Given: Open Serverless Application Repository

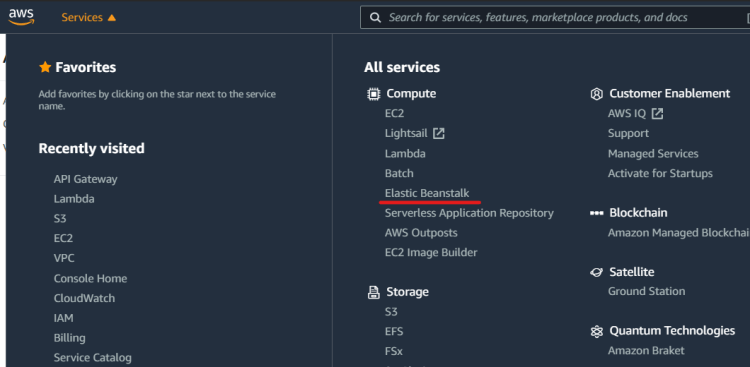Looking at the screenshot, I should point(469,213).
